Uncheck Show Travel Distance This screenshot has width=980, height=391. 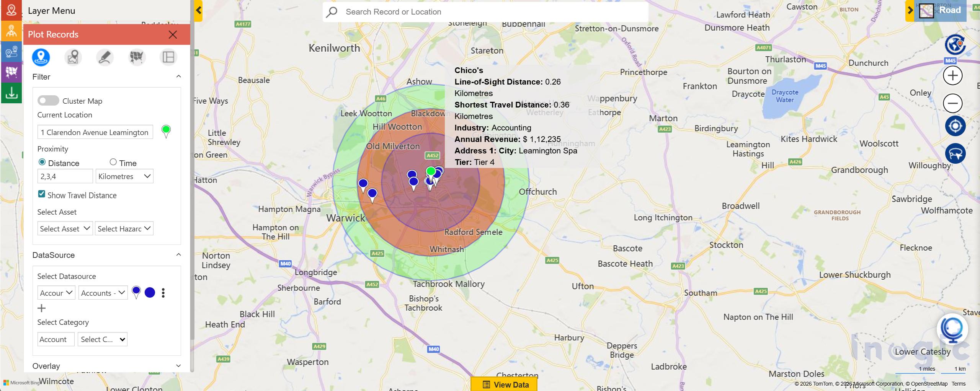41,194
